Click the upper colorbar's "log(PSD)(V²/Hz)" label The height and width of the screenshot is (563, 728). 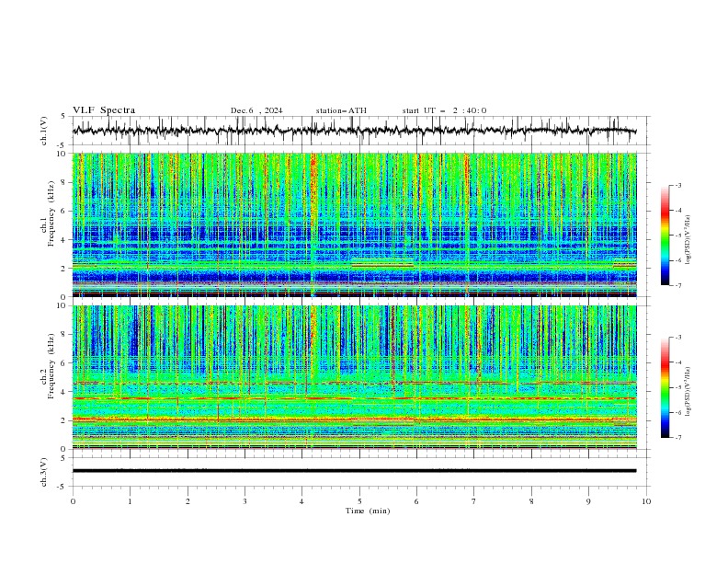click(688, 240)
